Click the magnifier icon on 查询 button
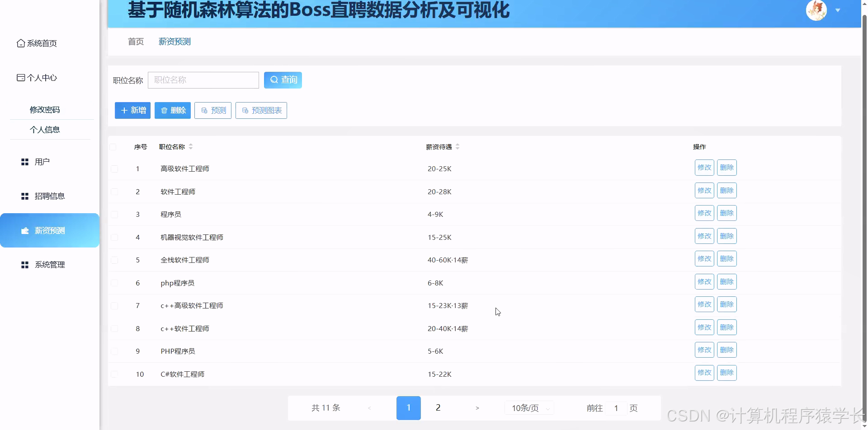This screenshot has width=868, height=430. [274, 79]
